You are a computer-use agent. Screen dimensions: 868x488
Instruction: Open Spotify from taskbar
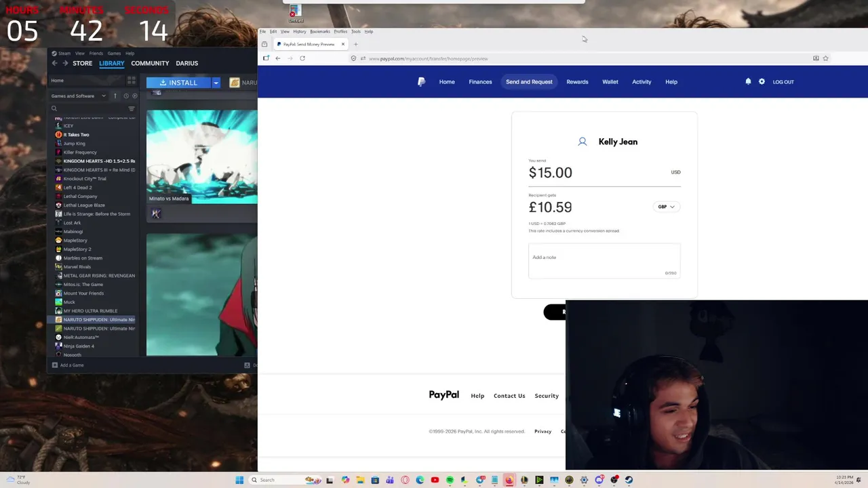tap(450, 480)
